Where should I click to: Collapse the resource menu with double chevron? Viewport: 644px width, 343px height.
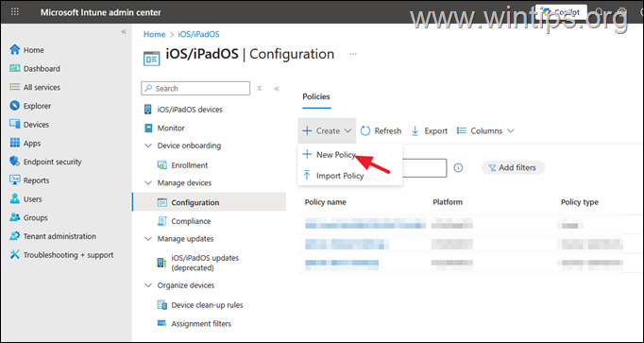(x=278, y=88)
